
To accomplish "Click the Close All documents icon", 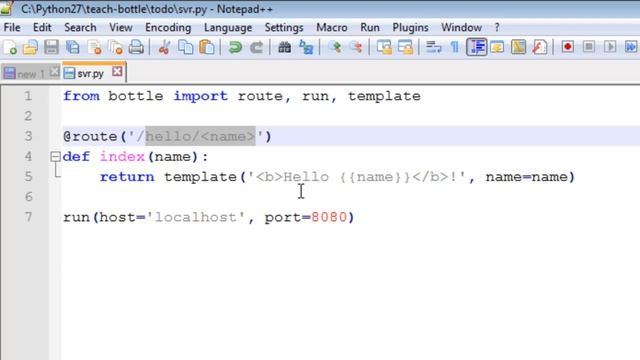I will click(x=116, y=47).
